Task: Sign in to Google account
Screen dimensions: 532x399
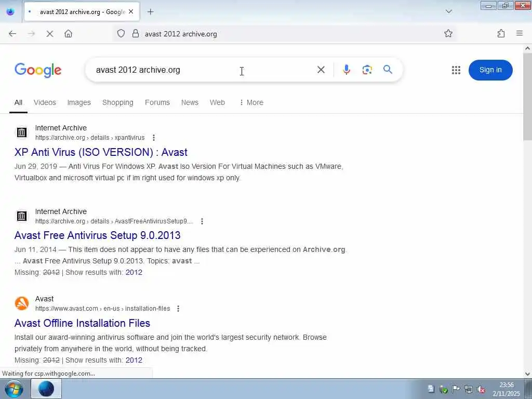Action: pos(490,70)
